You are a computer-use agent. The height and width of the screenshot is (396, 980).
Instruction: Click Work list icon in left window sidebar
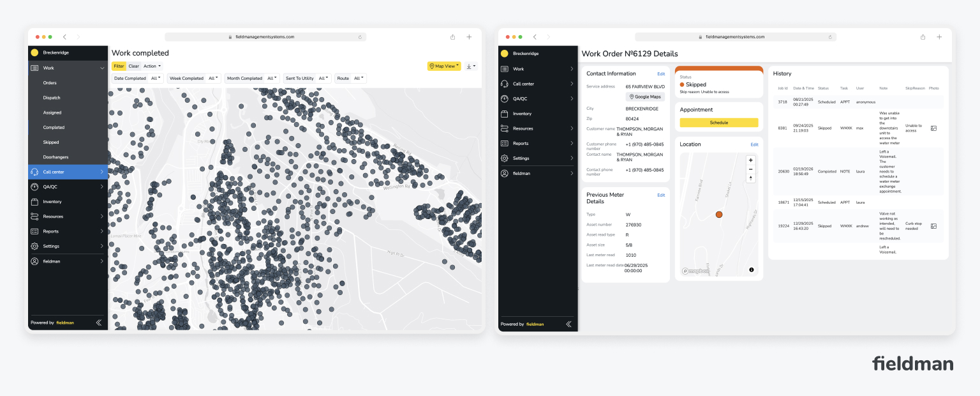(34, 68)
